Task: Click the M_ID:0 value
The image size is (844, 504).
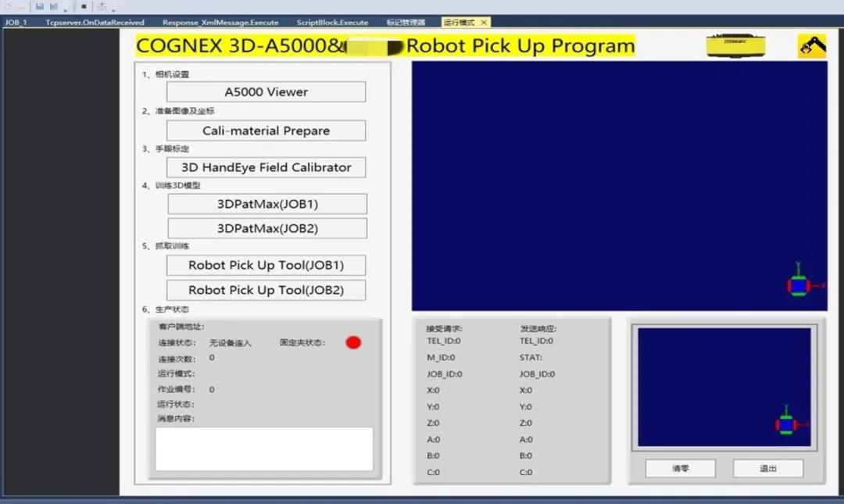Action: coord(441,358)
